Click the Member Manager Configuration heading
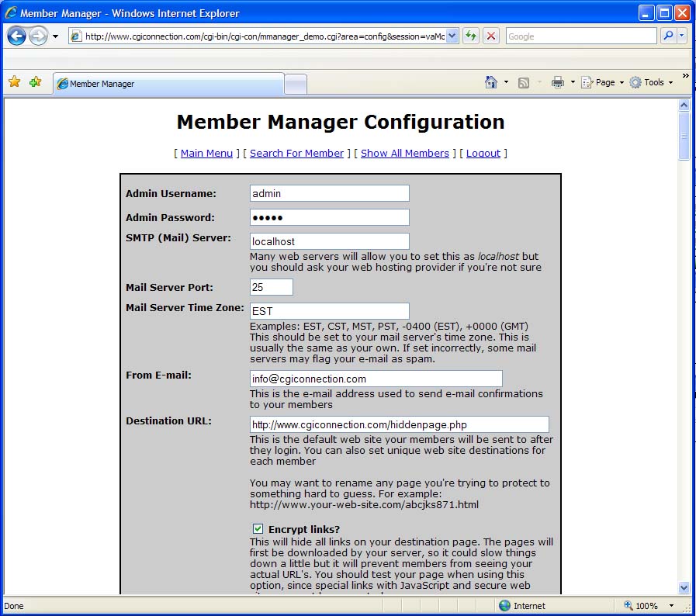 341,122
